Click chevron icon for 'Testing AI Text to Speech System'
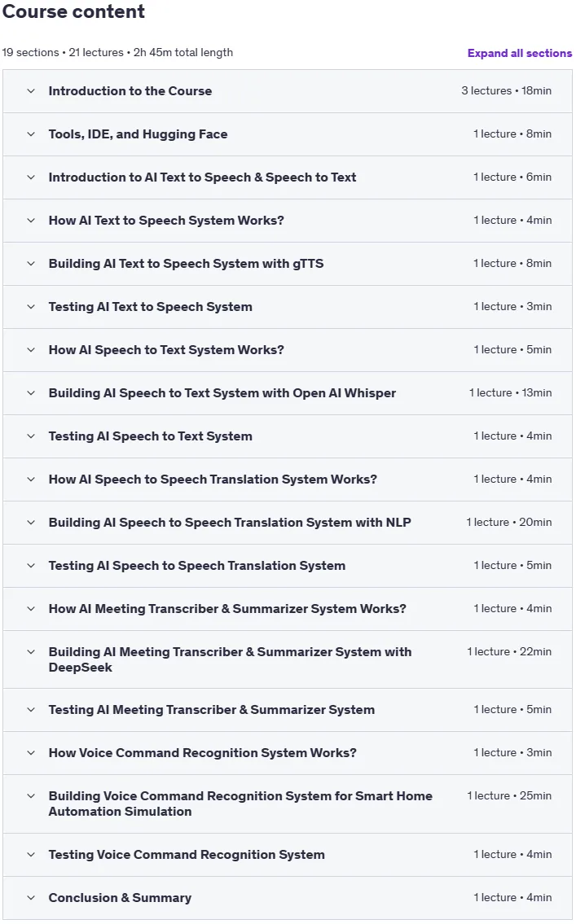The height and width of the screenshot is (924, 576). click(31, 306)
